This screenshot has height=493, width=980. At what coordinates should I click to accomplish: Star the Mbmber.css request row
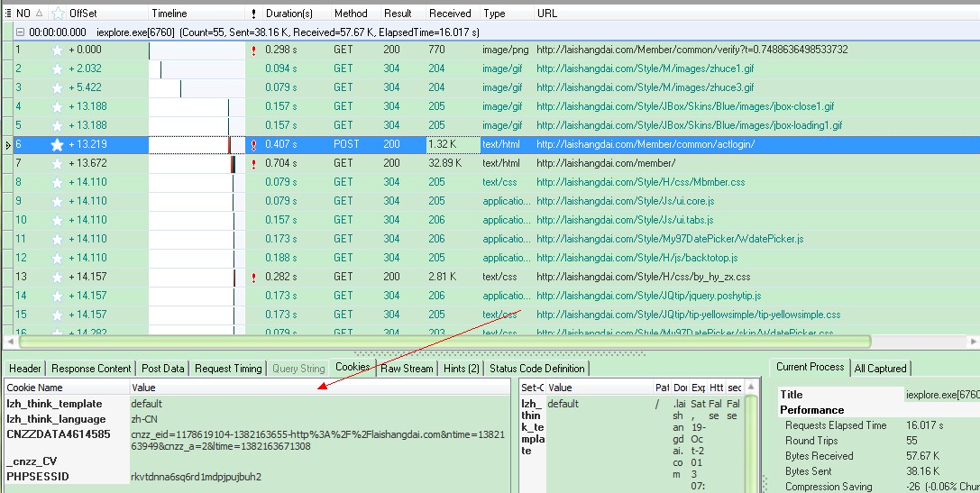pyautogui.click(x=58, y=182)
